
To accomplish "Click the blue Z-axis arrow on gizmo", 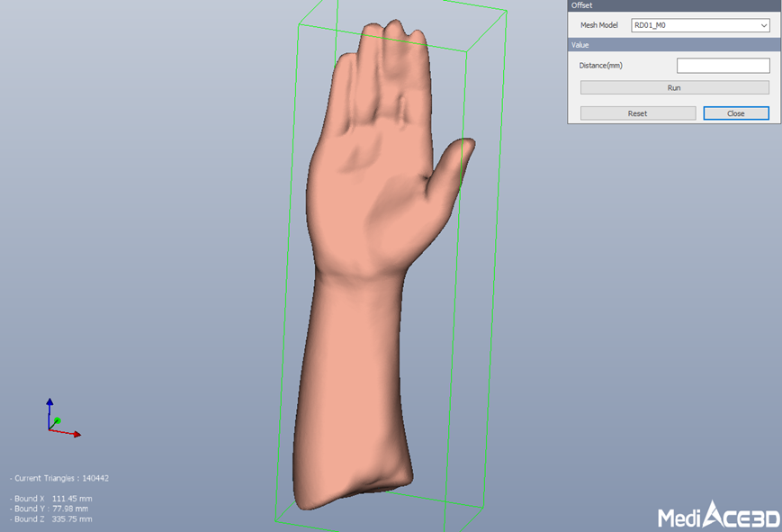I will 49,405.
